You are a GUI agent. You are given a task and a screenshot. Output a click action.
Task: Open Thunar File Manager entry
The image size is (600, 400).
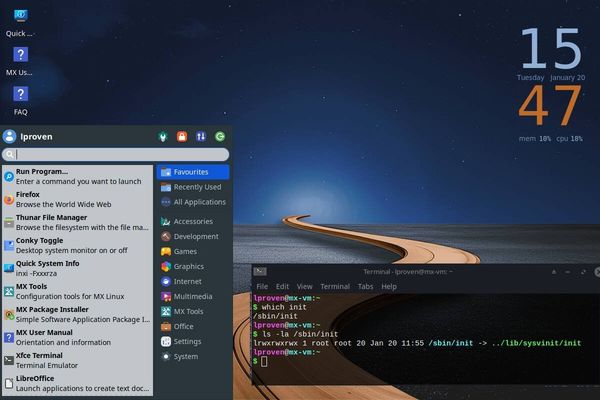[x=77, y=222]
